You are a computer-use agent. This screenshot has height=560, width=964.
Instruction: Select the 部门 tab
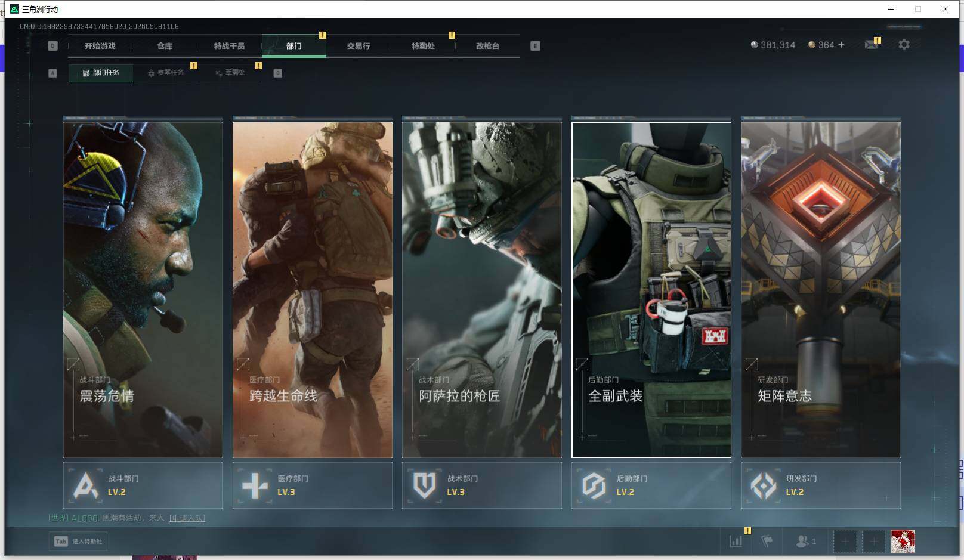click(x=294, y=46)
